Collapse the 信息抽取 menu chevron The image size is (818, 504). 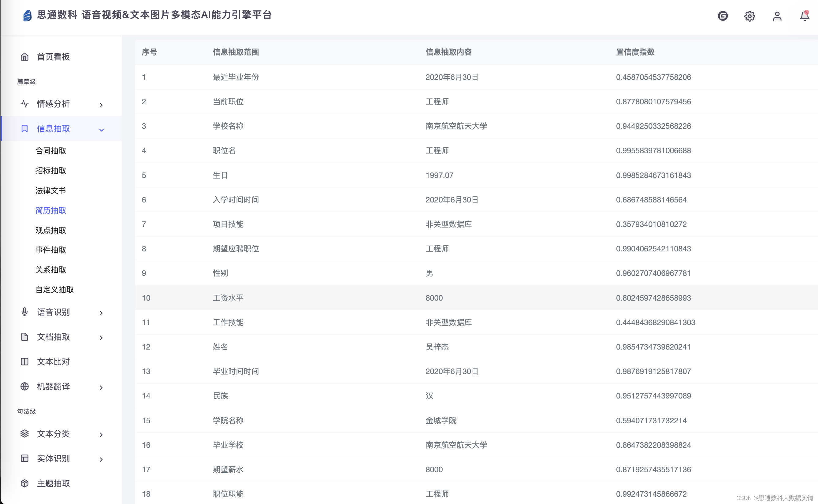click(x=101, y=130)
